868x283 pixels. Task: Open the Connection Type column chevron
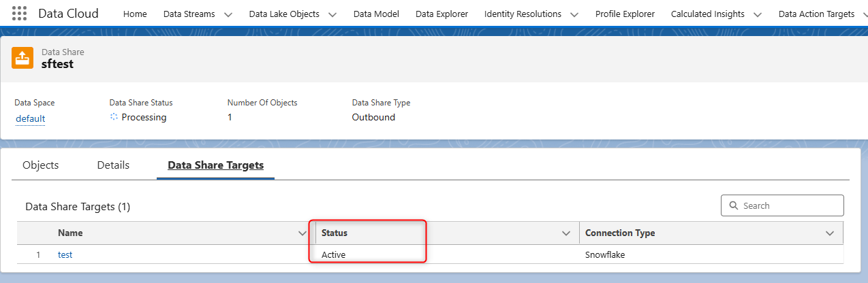pyautogui.click(x=830, y=233)
